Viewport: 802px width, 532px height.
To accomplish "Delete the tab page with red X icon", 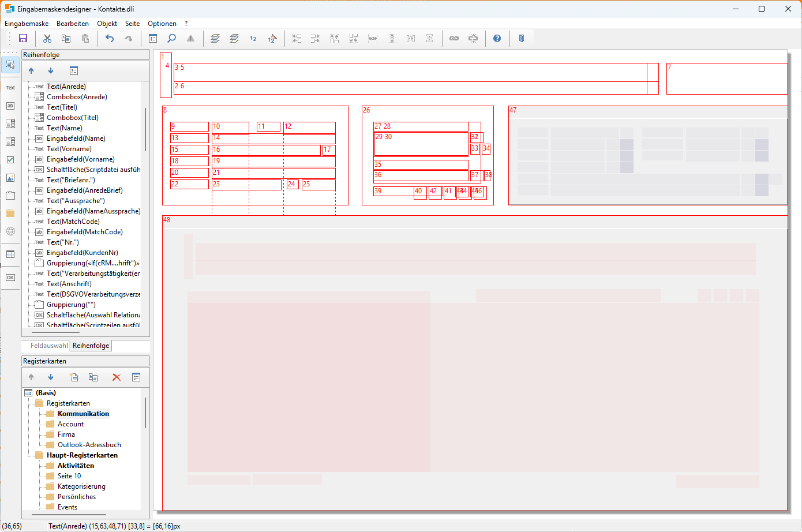I will click(x=116, y=377).
